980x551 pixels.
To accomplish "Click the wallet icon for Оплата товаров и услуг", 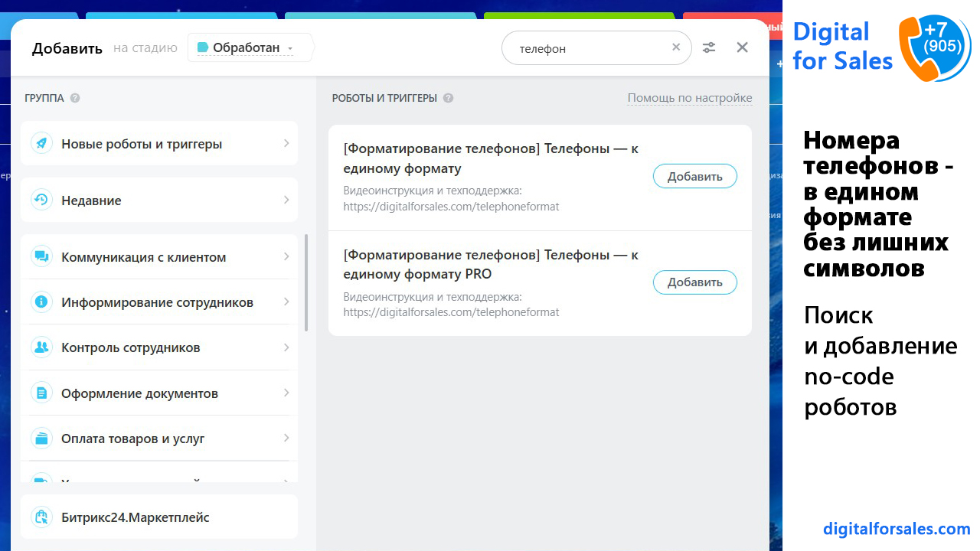I will (x=41, y=439).
